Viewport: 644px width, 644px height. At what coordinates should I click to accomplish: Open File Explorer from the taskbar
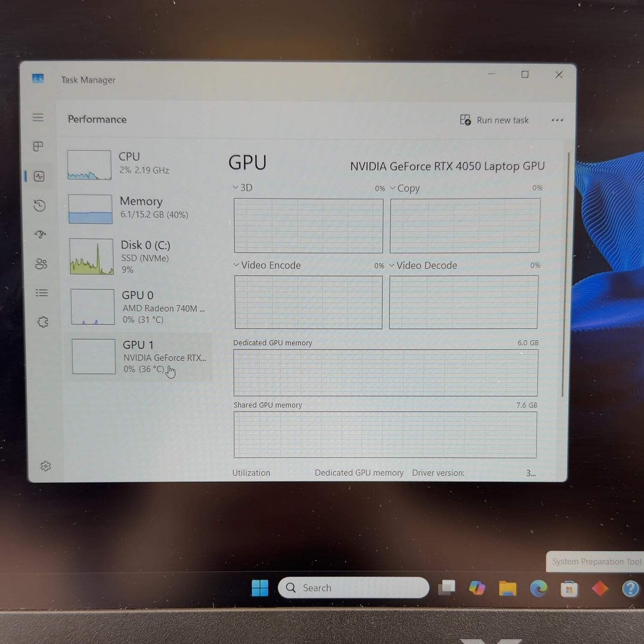507,588
